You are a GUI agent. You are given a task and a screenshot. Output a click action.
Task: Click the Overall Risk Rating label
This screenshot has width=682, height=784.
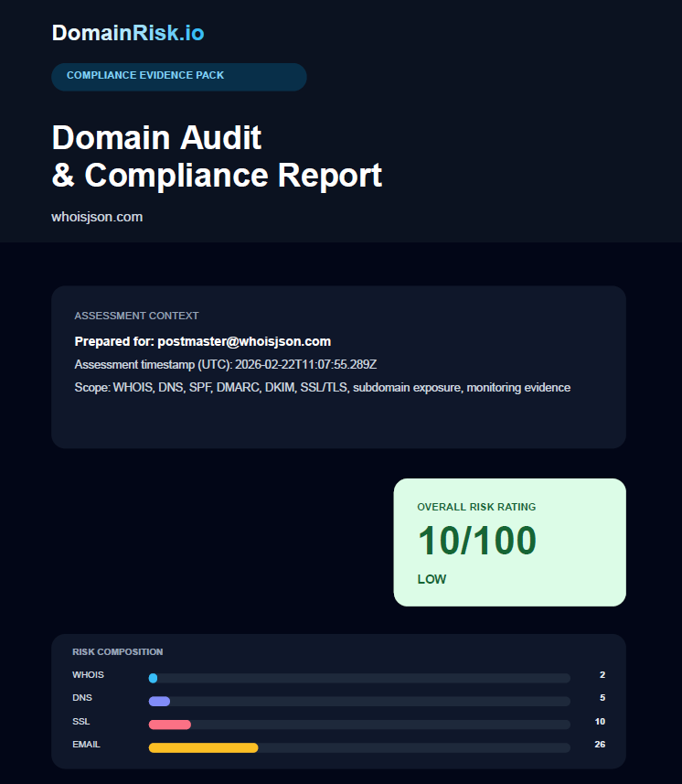click(x=476, y=507)
